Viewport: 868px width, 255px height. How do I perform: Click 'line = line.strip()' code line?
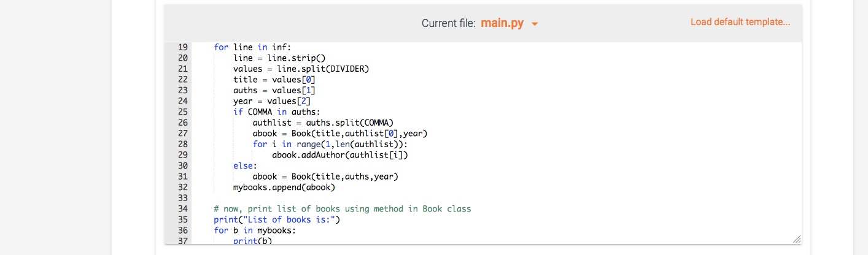[x=279, y=58]
